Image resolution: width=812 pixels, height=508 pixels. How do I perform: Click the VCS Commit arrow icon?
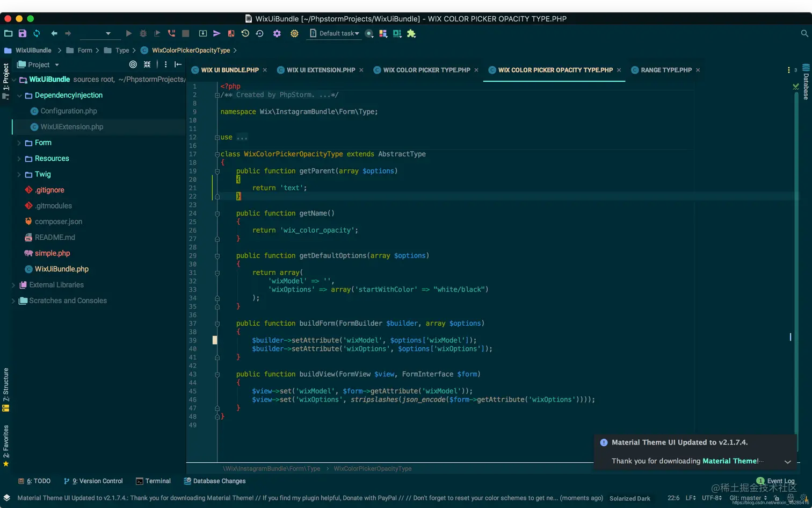(217, 33)
